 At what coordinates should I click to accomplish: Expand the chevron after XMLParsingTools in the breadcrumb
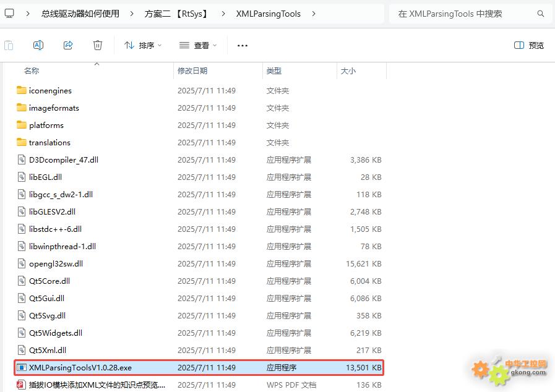[314, 14]
